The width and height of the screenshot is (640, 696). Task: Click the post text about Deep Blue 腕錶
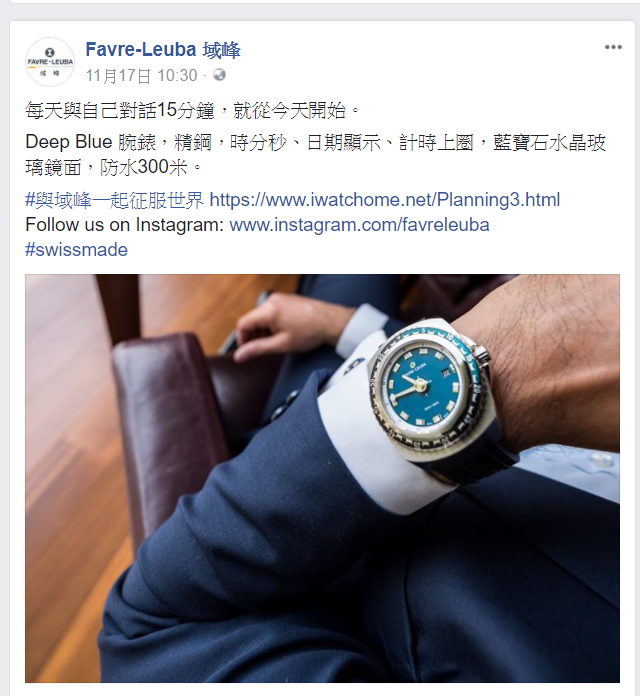(315, 155)
